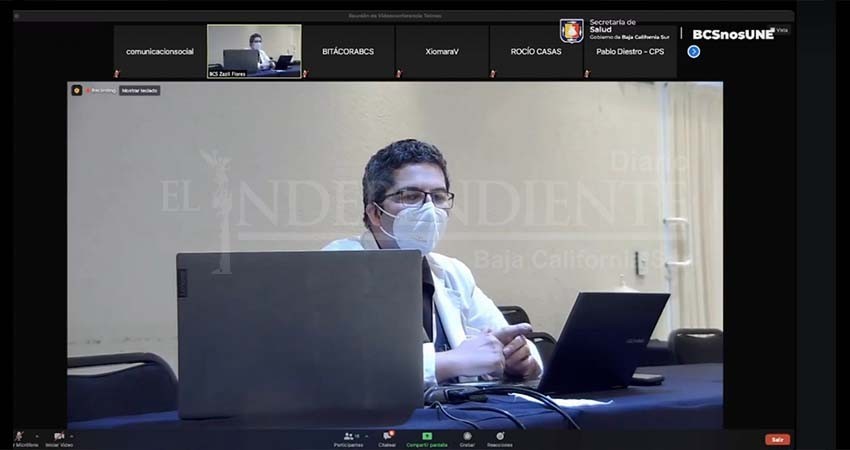The image size is (850, 450).
Task: Open the Reacciones menu
Action: pos(500,437)
